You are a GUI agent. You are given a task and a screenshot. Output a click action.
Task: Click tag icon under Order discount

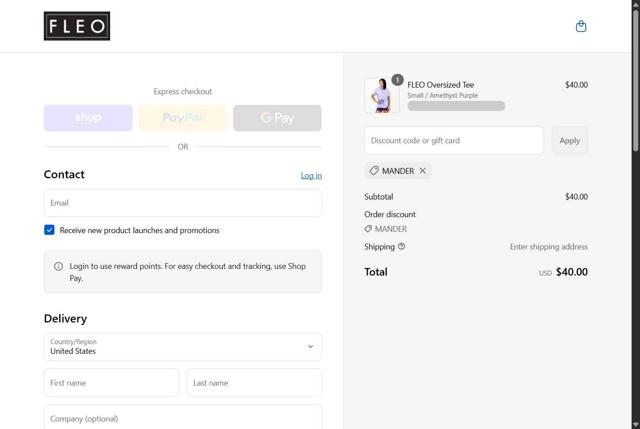coord(368,229)
